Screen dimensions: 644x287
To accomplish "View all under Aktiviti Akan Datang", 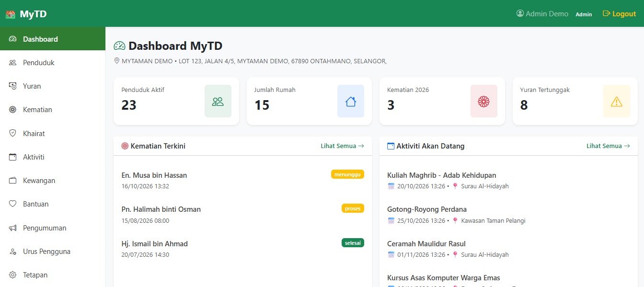I will 608,146.
